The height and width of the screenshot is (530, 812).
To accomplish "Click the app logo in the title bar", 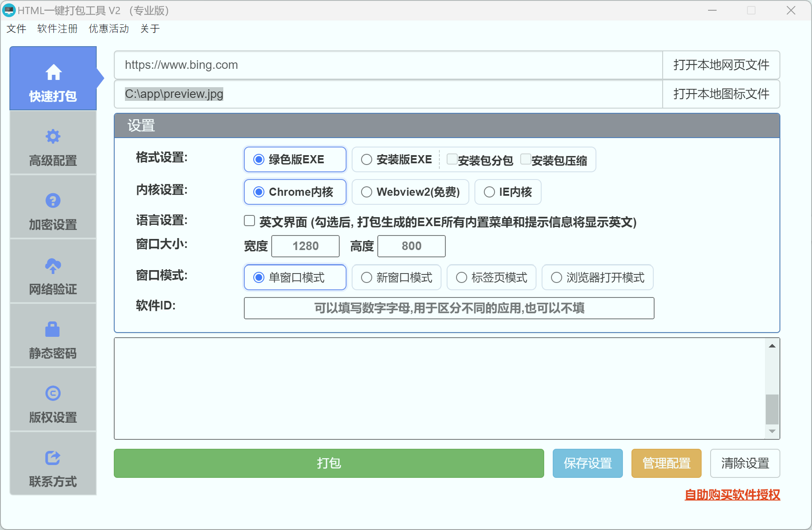I will (x=9, y=10).
